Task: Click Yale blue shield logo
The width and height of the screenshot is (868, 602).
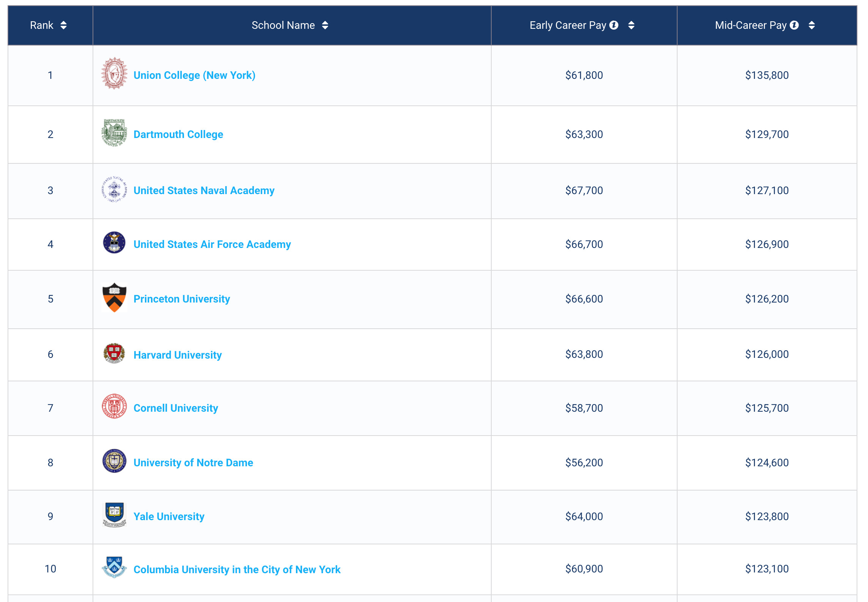Action: click(114, 515)
